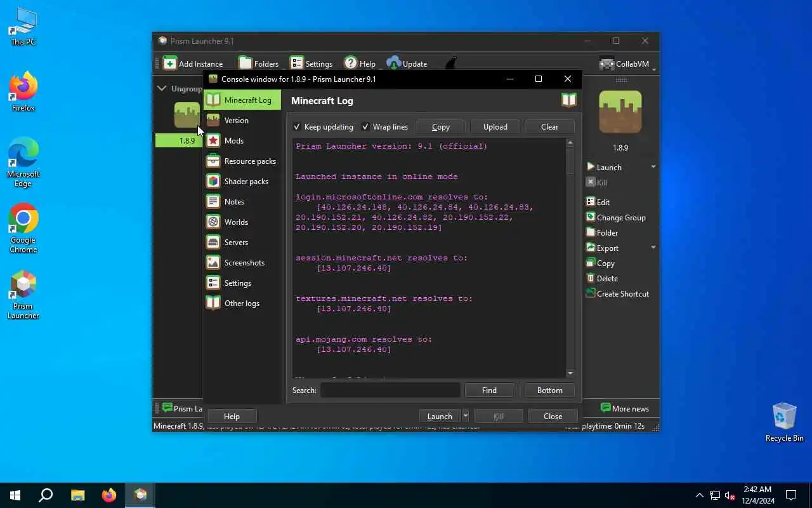Open Firefox desktop shortcut
Image resolution: width=812 pixels, height=508 pixels.
tap(23, 92)
